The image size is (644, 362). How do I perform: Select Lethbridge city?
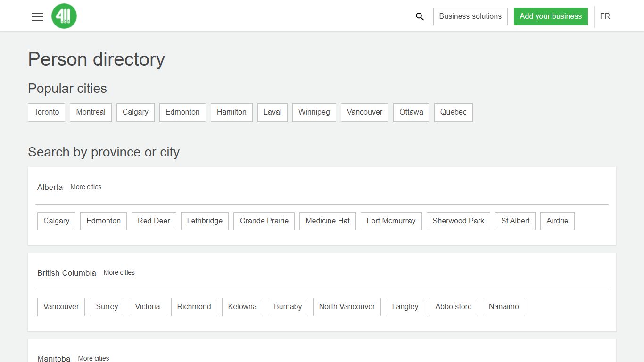(205, 221)
